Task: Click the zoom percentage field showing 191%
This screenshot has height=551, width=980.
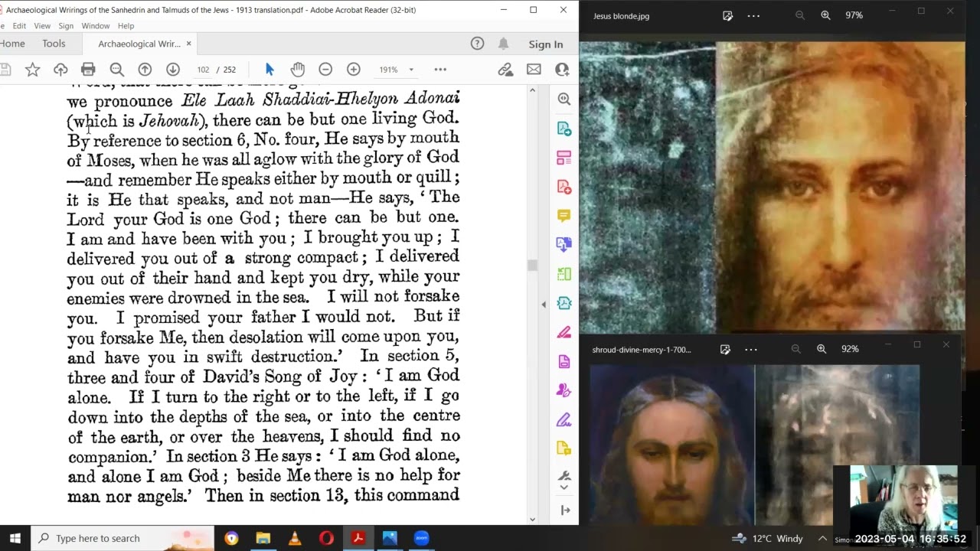Action: coord(388,70)
